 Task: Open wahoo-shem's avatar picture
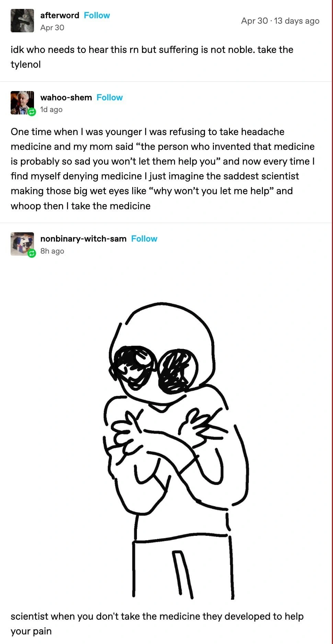click(x=22, y=102)
